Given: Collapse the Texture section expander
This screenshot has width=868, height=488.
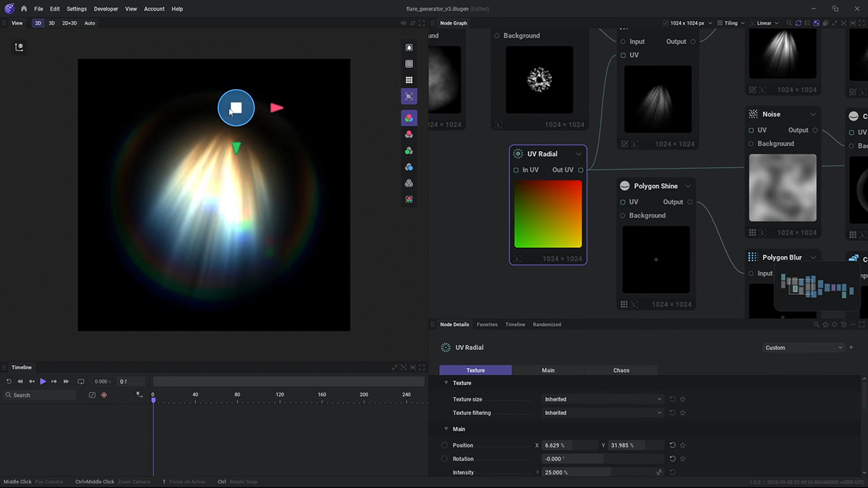Looking at the screenshot, I should point(446,383).
